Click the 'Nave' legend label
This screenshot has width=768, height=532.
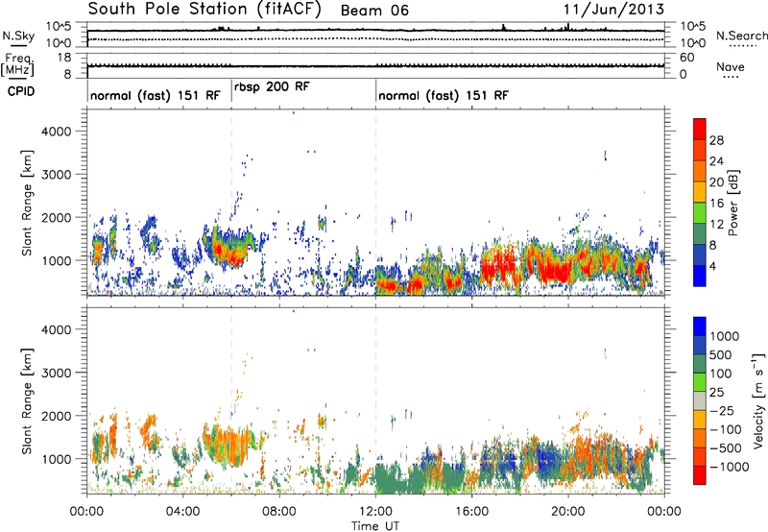[x=731, y=67]
